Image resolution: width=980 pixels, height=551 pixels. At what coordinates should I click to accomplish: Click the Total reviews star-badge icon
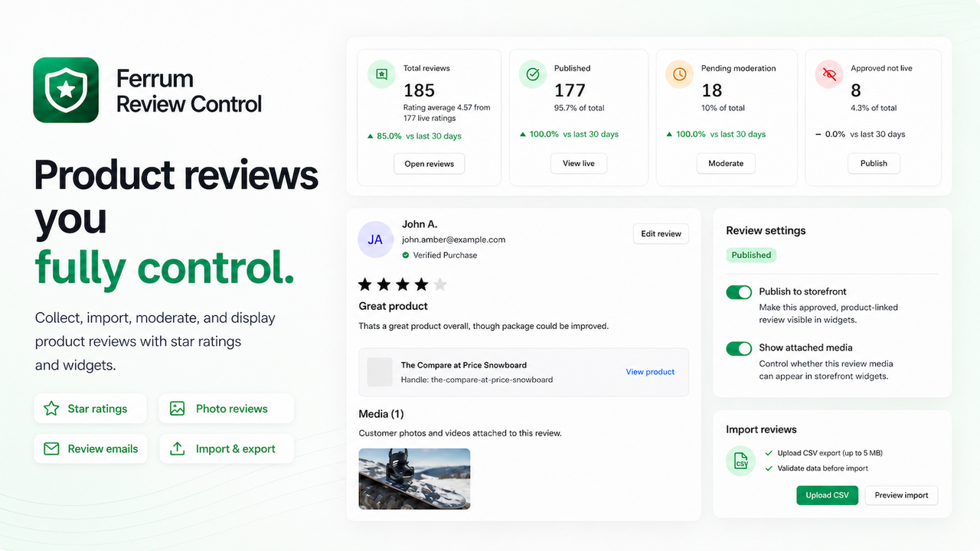click(x=381, y=75)
